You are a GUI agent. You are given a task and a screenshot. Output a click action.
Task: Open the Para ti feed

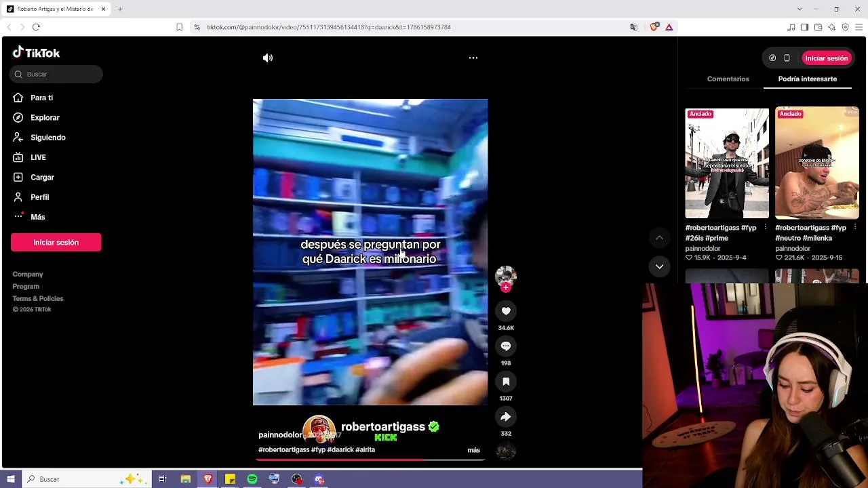(x=41, y=98)
